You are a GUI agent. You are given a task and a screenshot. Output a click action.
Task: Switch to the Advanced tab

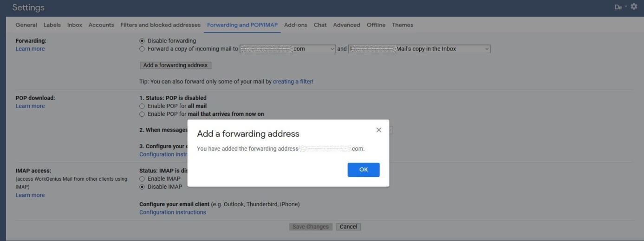346,25
